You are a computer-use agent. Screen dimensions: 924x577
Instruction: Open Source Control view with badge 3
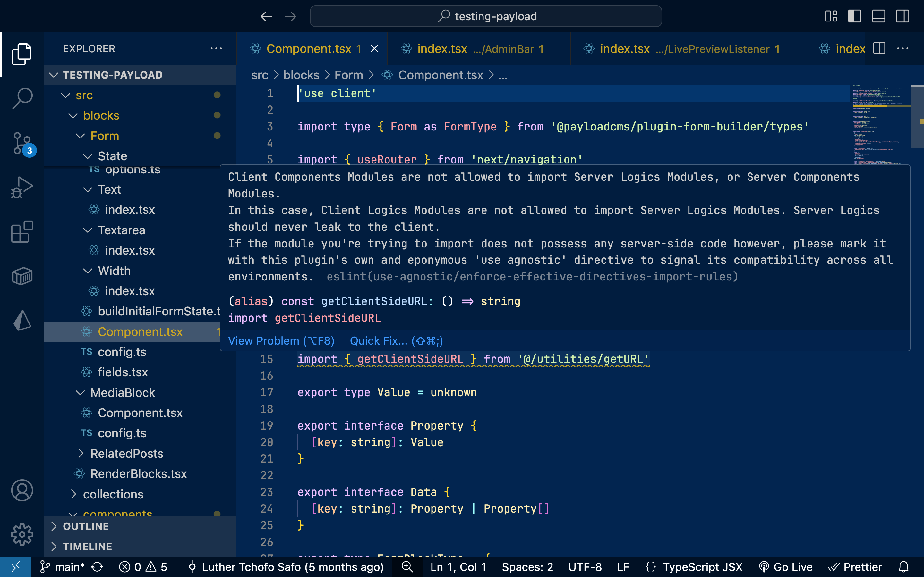click(22, 143)
